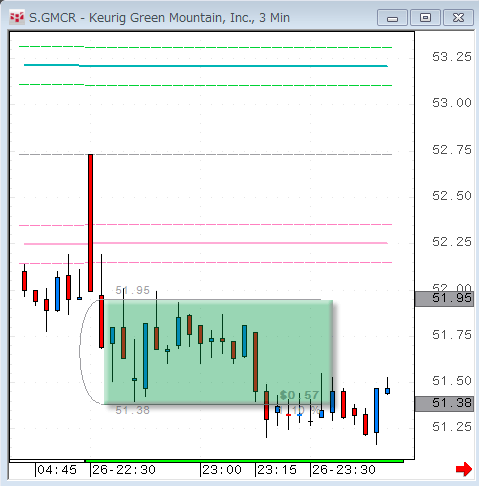Click the 52.75 price axis label

pos(452,150)
